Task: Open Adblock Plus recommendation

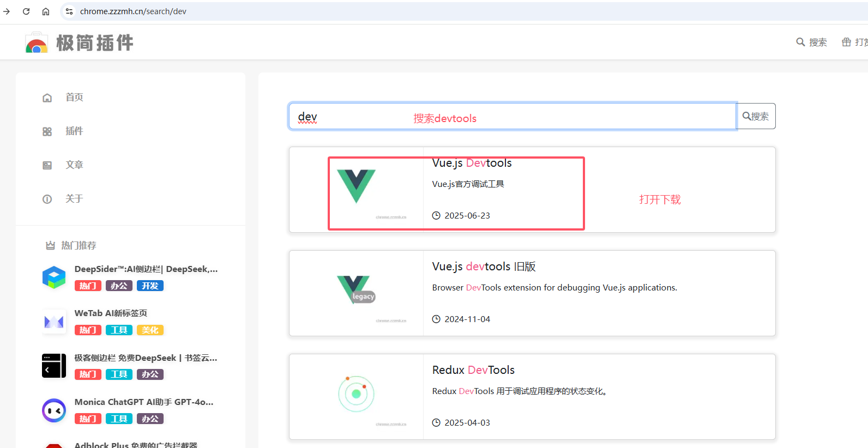Action: tap(136, 445)
